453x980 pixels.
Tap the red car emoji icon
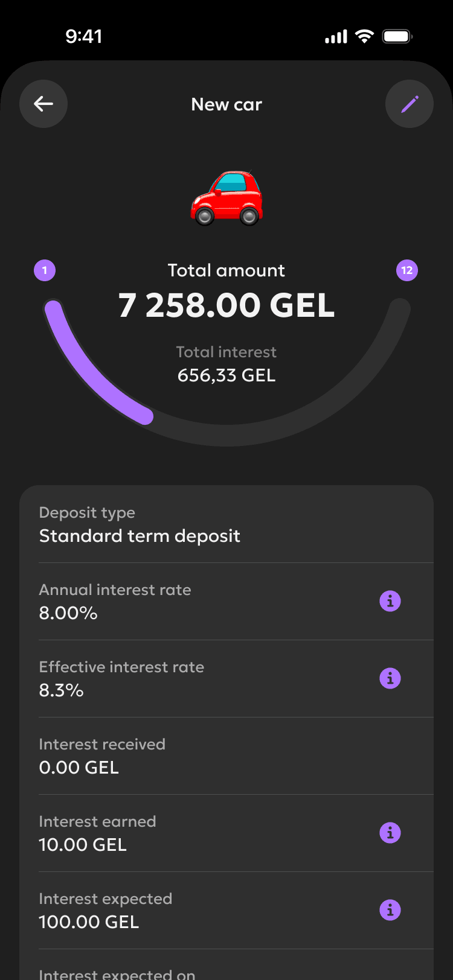coord(226,198)
